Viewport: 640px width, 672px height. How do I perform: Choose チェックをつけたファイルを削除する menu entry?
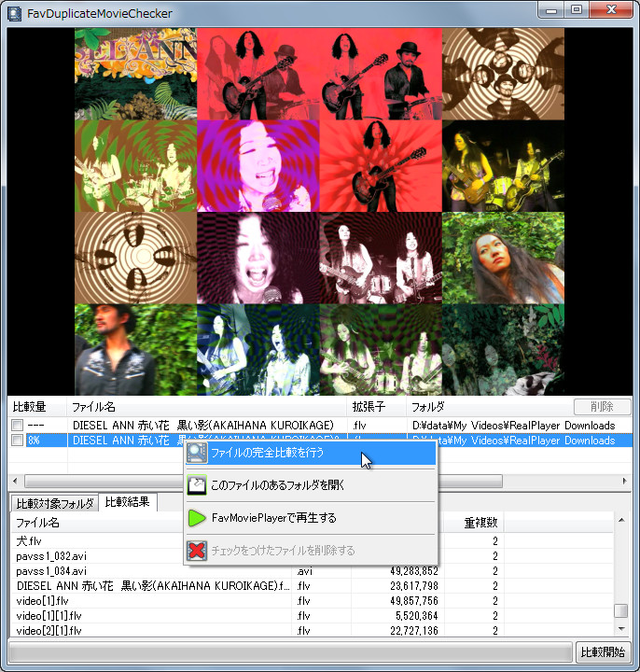click(x=311, y=551)
